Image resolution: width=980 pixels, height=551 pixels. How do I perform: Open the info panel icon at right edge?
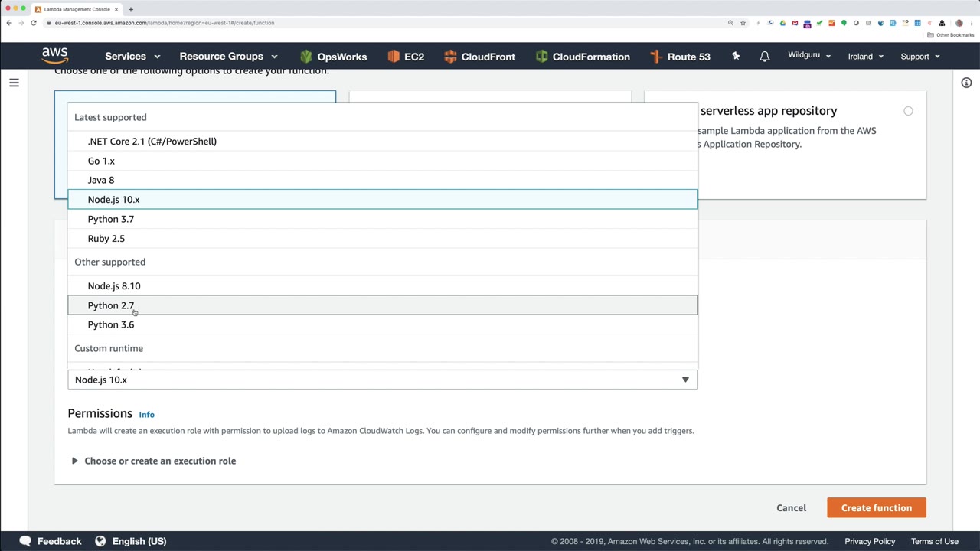click(x=966, y=83)
